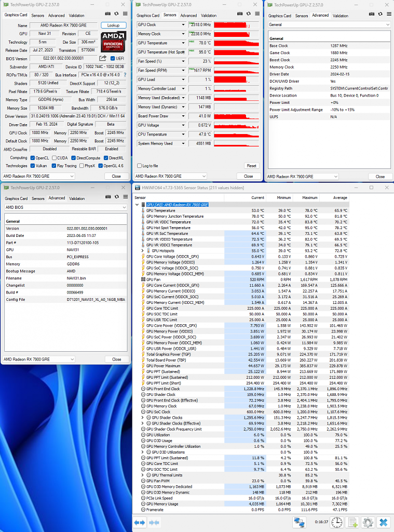Click HWiNFO expand columns blue arrows icon
The height and width of the screenshot is (532, 394).
140,523
